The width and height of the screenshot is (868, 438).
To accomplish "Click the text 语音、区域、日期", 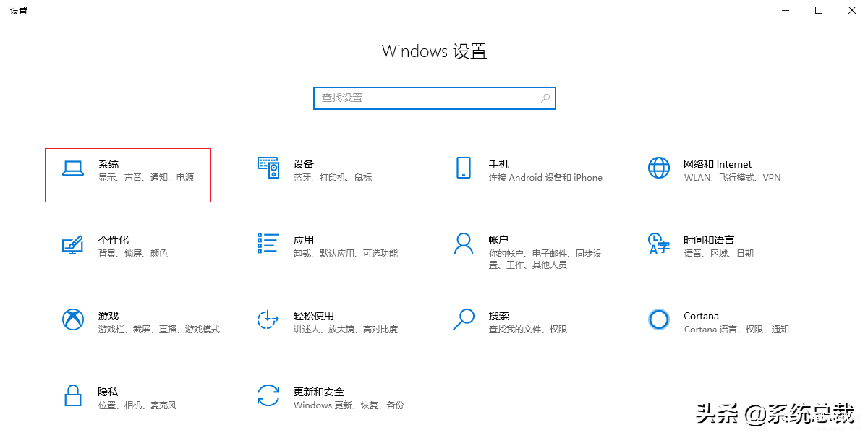I will [718, 254].
